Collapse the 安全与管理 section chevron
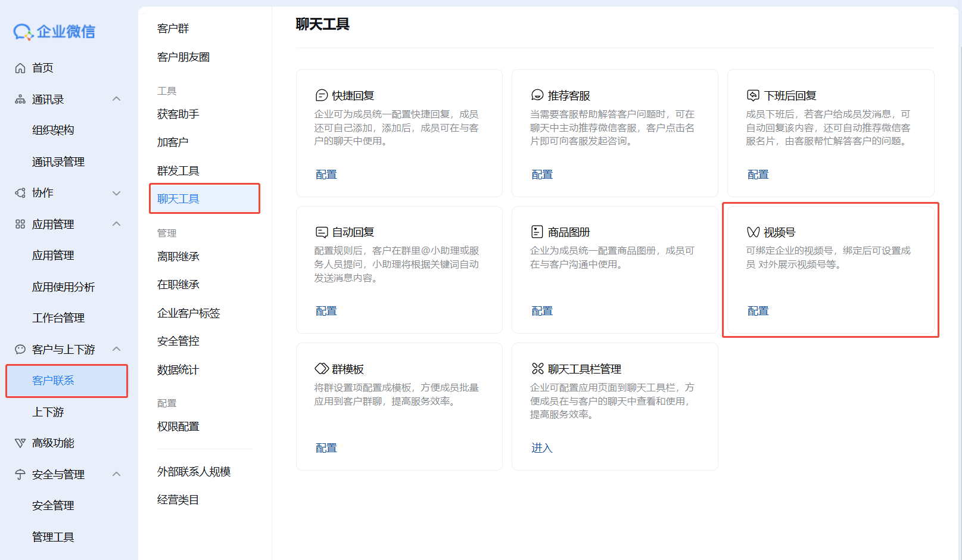 tap(117, 474)
